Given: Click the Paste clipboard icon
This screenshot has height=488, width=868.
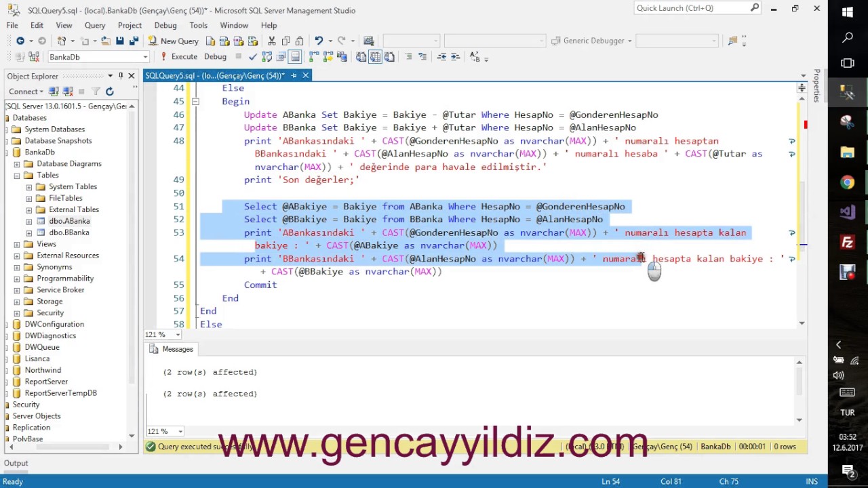Looking at the screenshot, I should tap(300, 41).
